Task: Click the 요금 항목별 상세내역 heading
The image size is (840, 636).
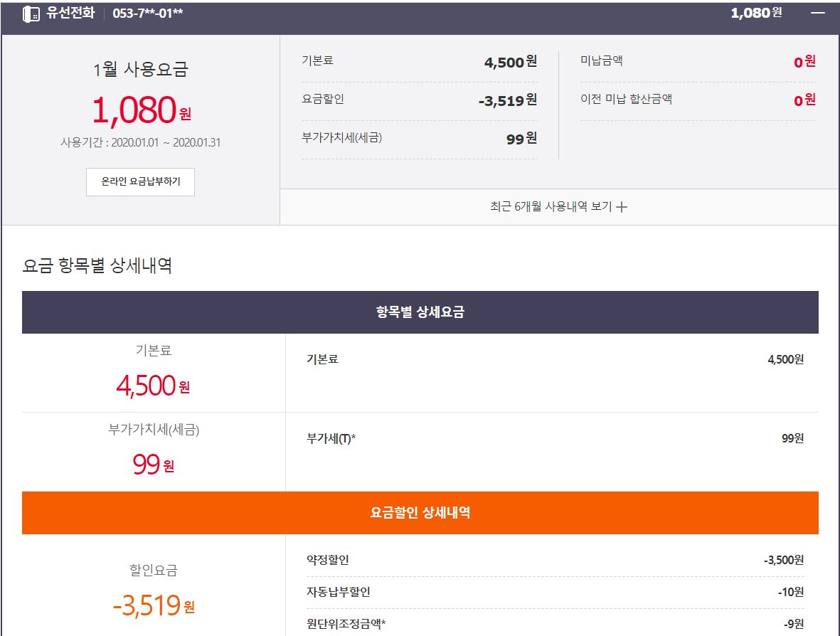Action: (97, 266)
